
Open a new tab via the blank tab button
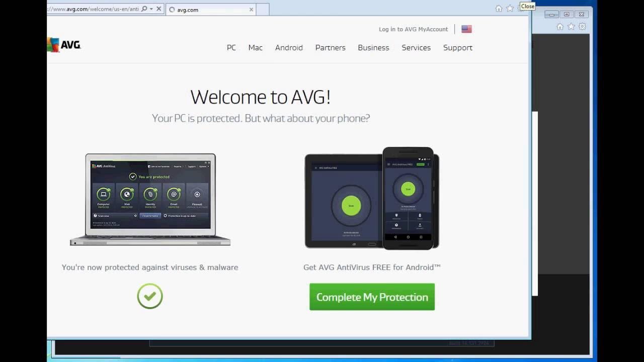tap(263, 10)
